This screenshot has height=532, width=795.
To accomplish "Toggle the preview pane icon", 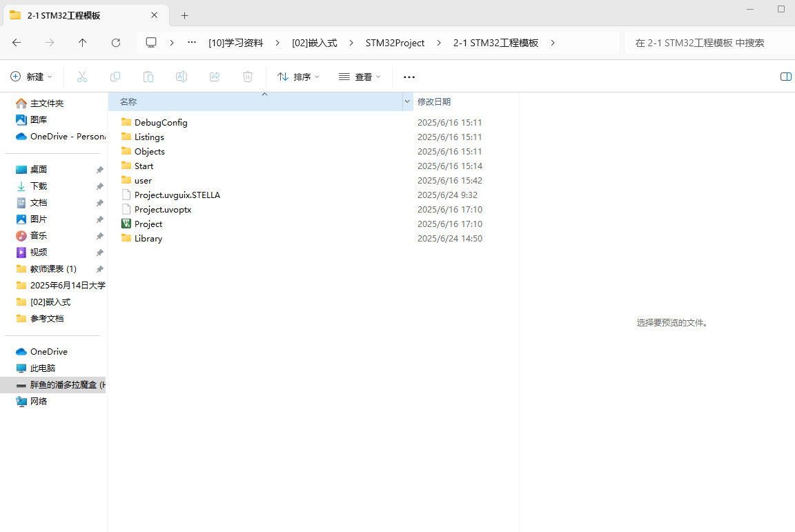I will click(x=785, y=77).
